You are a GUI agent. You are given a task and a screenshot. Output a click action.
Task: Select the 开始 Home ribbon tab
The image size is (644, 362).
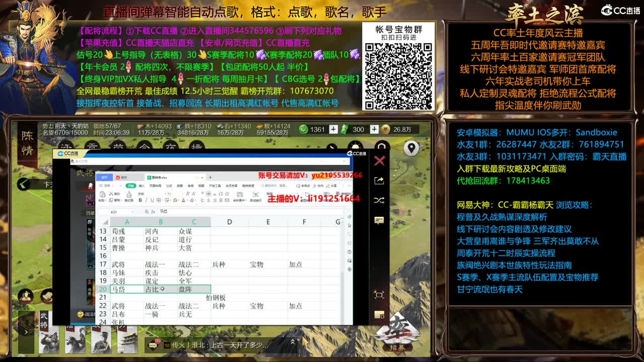point(131,186)
